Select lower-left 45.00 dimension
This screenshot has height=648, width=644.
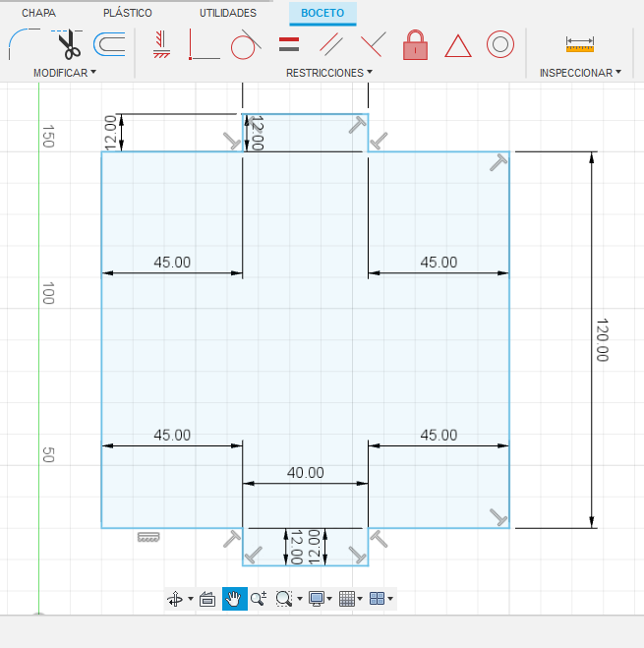coord(172,435)
